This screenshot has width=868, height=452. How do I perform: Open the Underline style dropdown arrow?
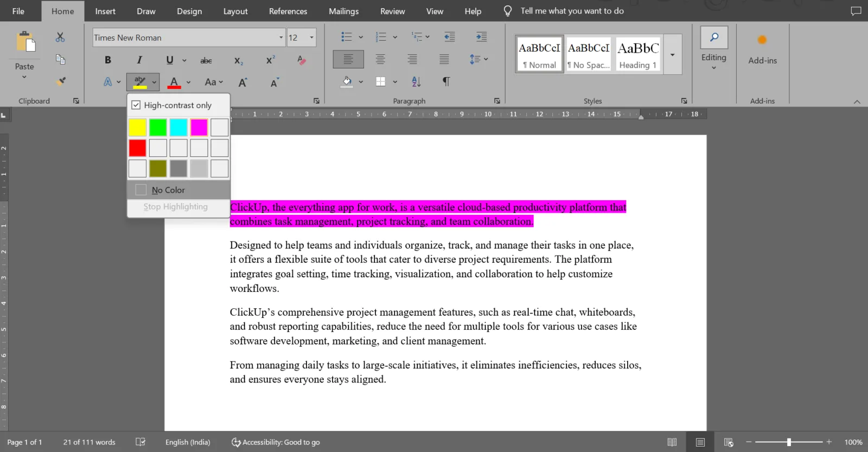click(x=184, y=60)
